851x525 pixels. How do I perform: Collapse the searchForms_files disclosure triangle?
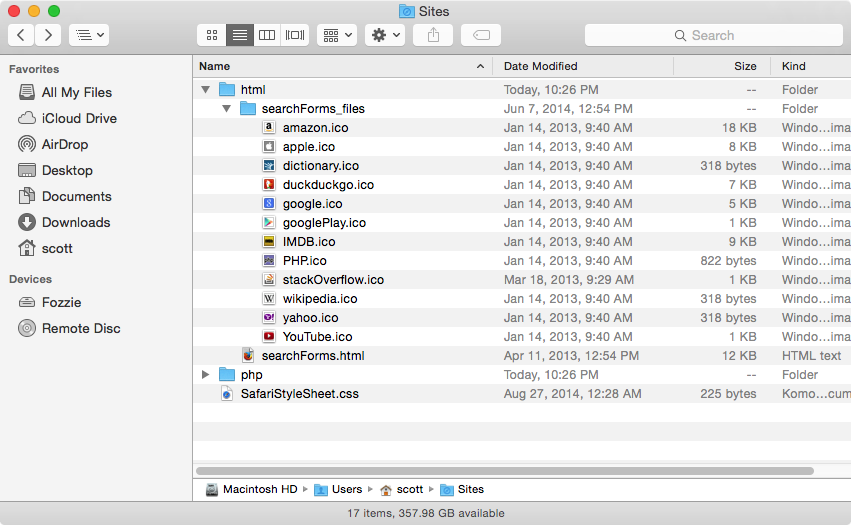click(226, 109)
